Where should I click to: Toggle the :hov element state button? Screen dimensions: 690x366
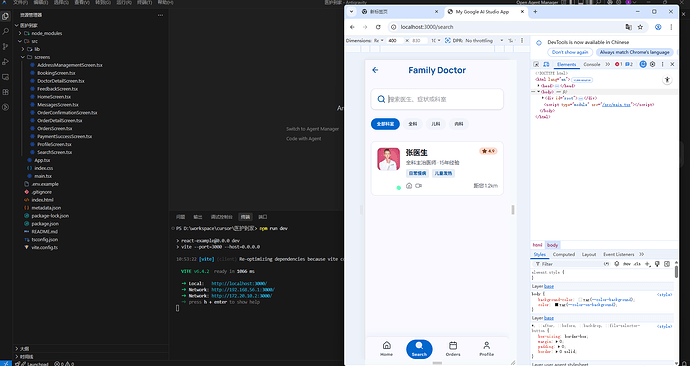627,264
